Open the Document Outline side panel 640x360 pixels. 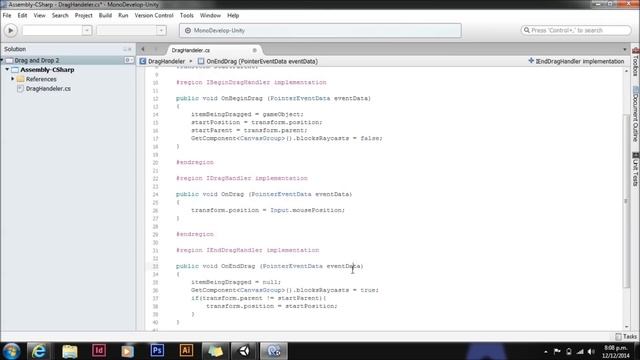[x=636, y=114]
